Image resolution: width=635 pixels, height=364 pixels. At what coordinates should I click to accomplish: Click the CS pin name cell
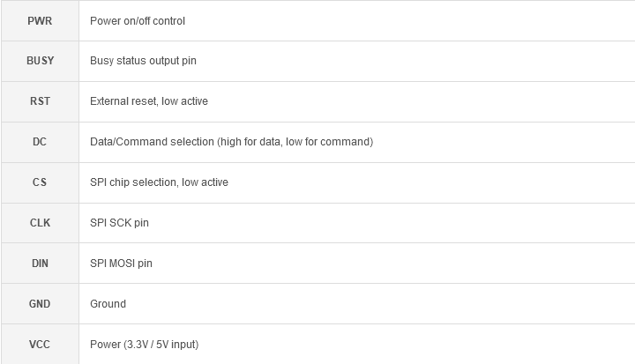[40, 182]
